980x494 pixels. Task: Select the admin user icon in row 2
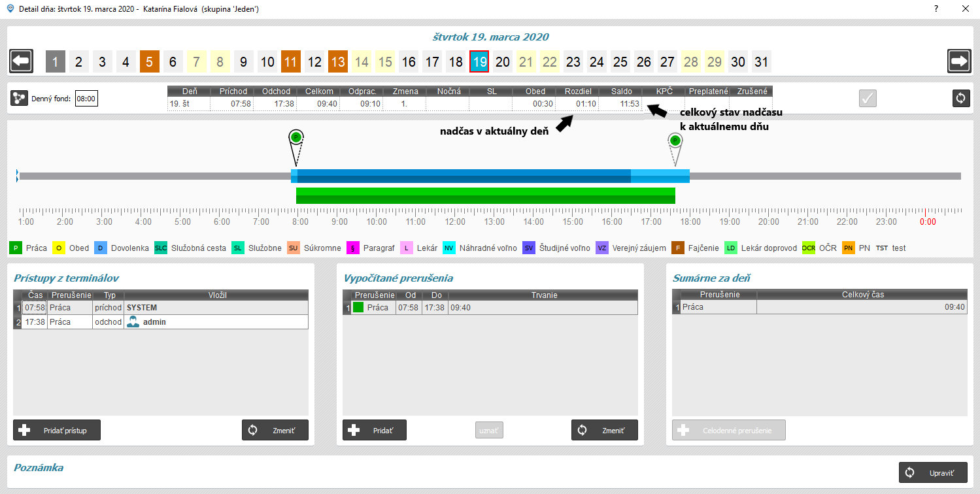133,321
